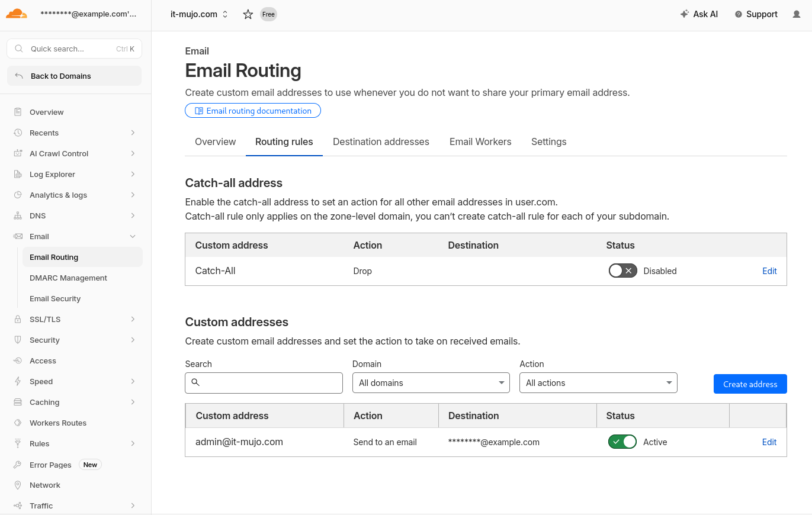The image size is (812, 515).
Task: Collapse the Email section chevron
Action: coord(133,236)
